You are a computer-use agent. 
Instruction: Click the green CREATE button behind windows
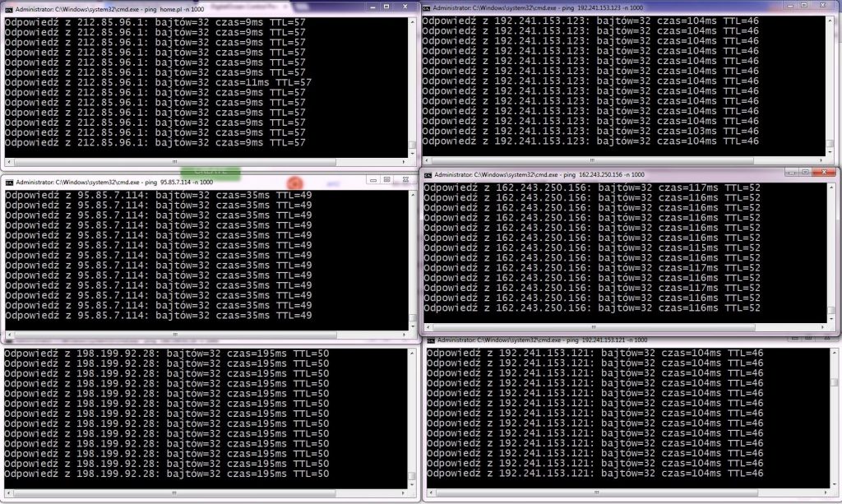pos(210,172)
